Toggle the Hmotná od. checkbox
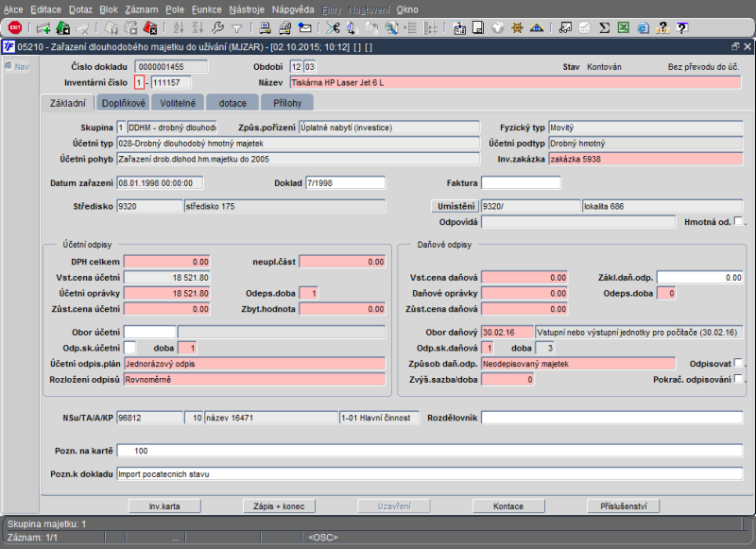 [739, 222]
